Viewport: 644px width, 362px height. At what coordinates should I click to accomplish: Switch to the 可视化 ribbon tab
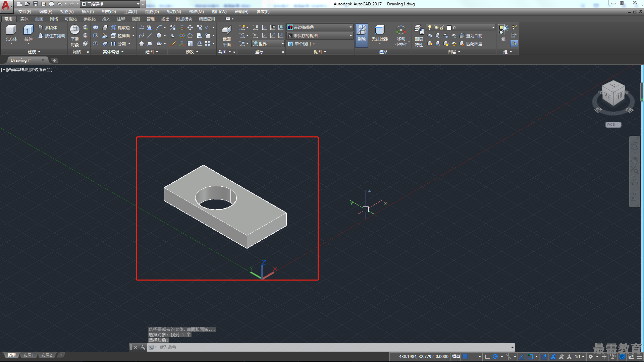[71, 19]
